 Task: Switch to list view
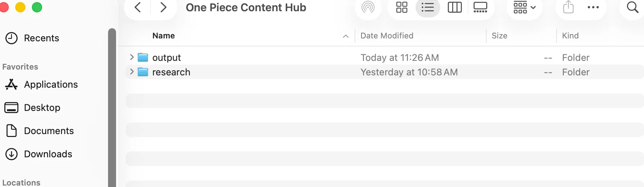[x=428, y=7]
